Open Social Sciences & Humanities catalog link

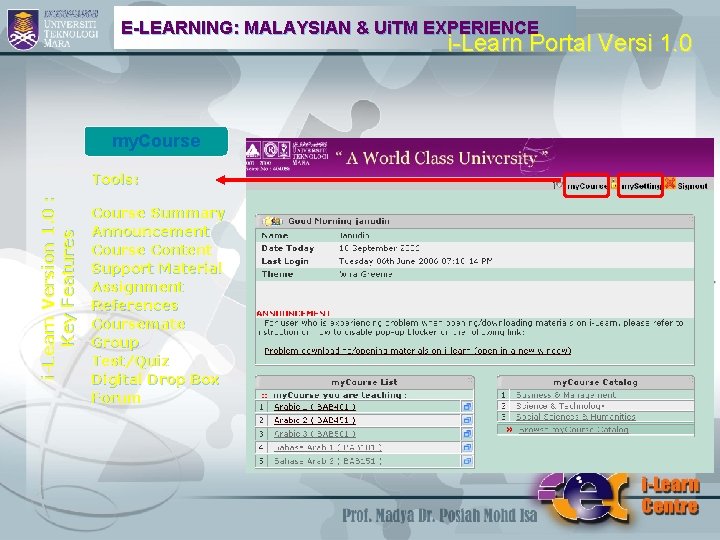pyautogui.click(x=575, y=417)
